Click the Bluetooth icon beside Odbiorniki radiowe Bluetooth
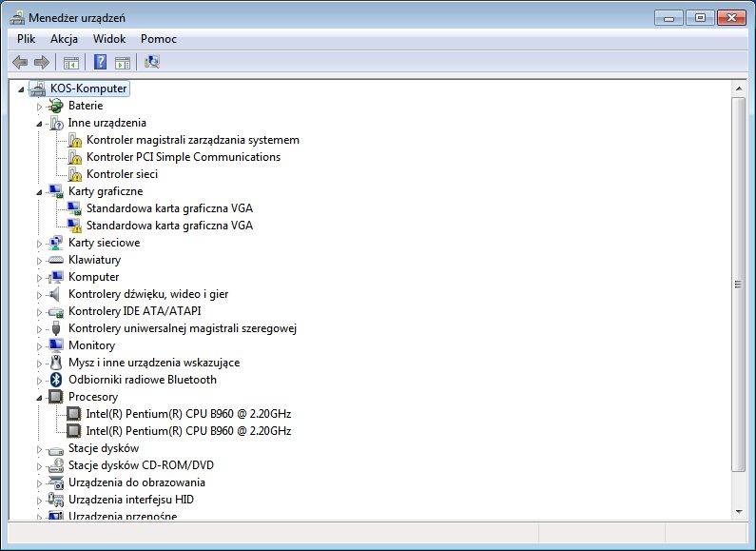This screenshot has width=756, height=551. click(x=56, y=380)
